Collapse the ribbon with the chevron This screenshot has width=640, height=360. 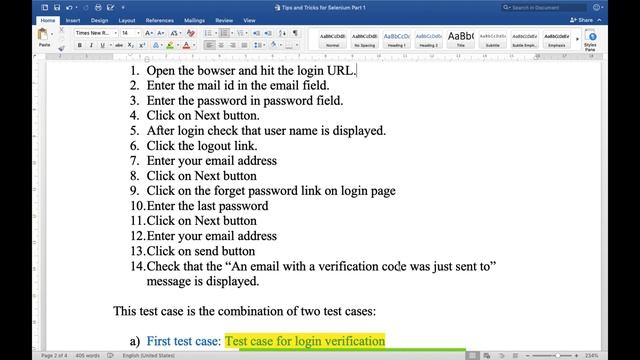click(599, 20)
